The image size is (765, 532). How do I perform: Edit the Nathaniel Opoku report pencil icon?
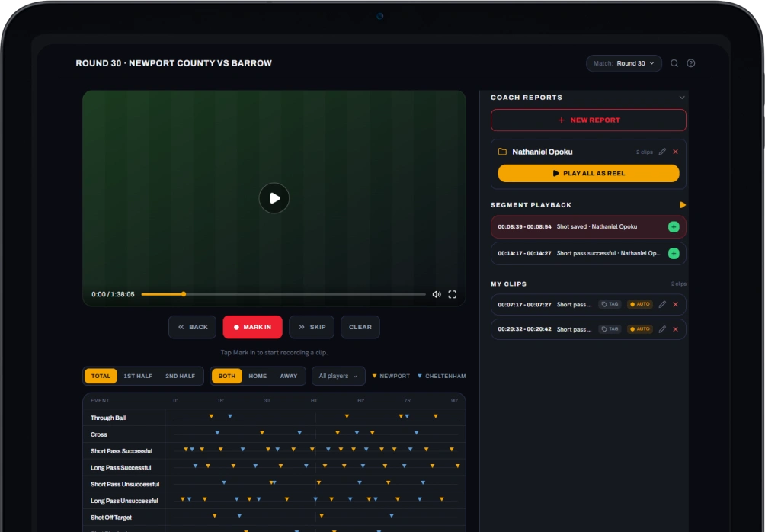(x=662, y=152)
